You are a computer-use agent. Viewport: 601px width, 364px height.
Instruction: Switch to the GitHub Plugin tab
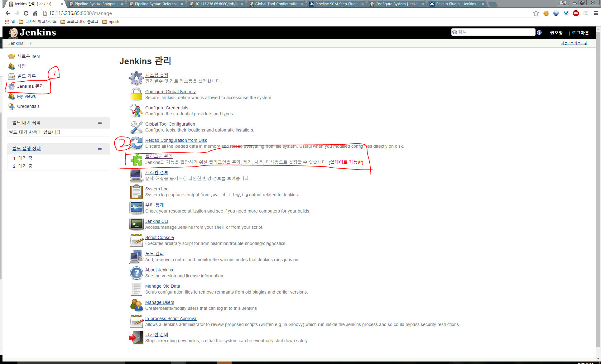click(455, 4)
